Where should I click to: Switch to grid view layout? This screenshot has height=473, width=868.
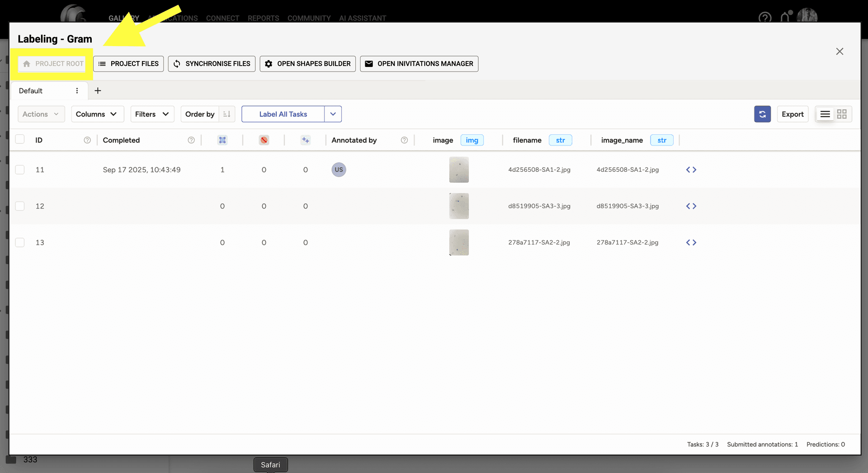842,114
